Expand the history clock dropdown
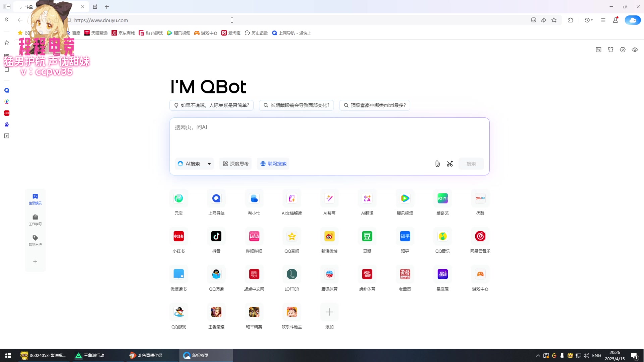Image resolution: width=644 pixels, height=362 pixels. 589,20
